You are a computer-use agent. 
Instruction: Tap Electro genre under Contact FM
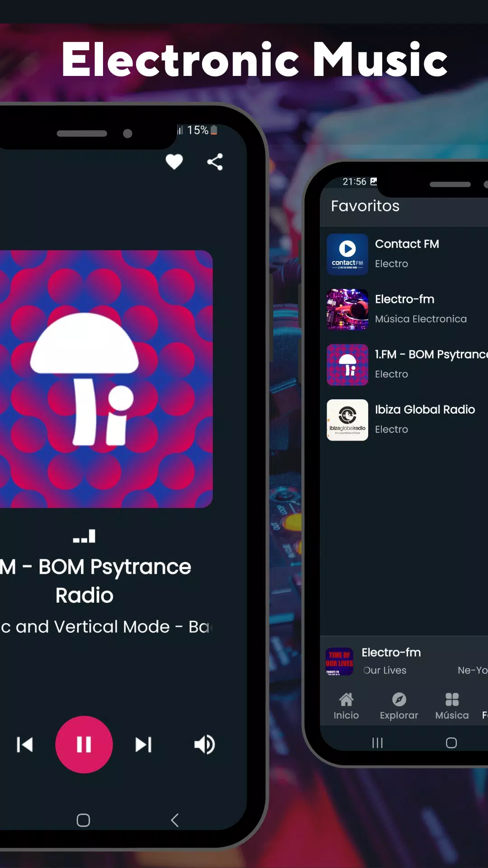391,264
